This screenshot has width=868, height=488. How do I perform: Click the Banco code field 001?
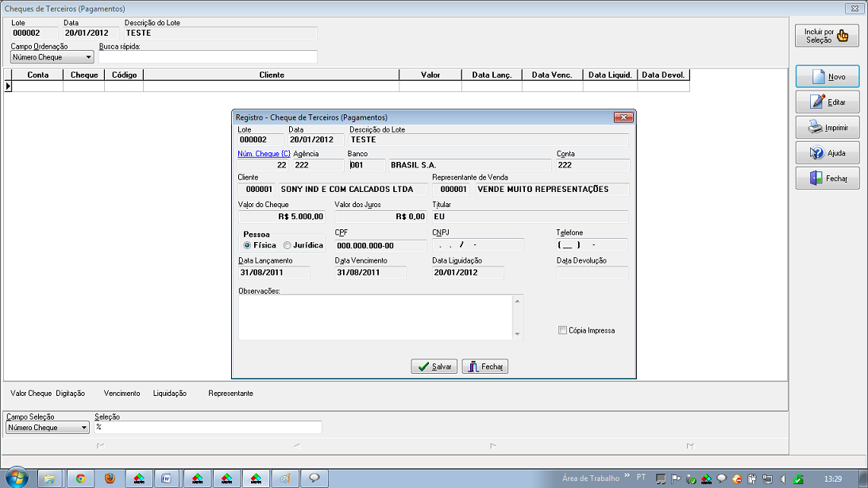click(366, 165)
